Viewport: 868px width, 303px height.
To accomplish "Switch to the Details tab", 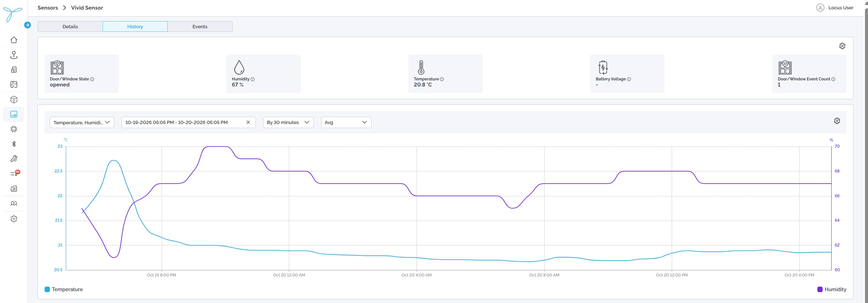I will point(70,27).
